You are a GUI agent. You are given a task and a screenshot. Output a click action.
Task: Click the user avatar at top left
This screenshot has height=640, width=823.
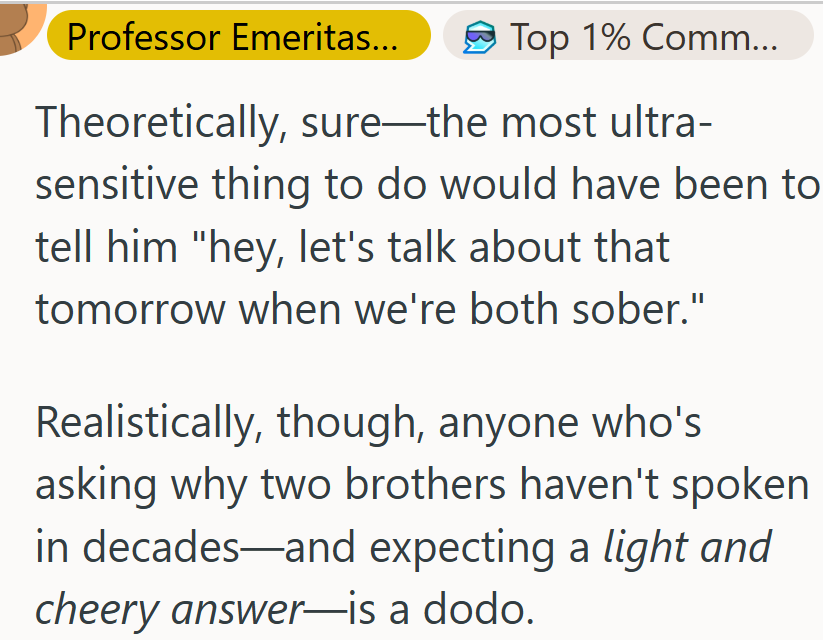pyautogui.click(x=18, y=22)
